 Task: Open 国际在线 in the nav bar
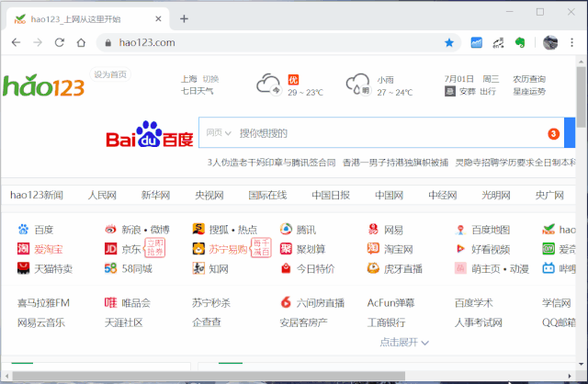267,195
